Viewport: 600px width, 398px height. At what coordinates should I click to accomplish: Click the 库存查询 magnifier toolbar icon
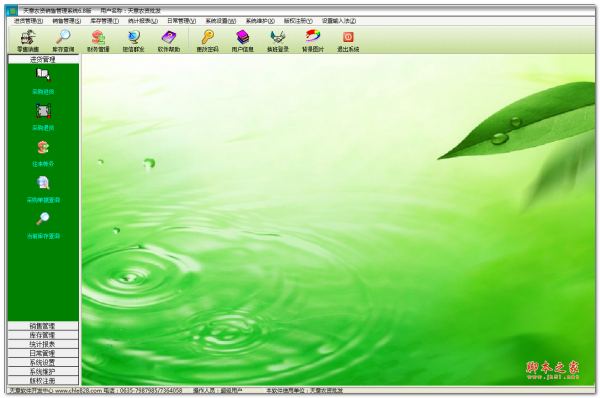63,41
